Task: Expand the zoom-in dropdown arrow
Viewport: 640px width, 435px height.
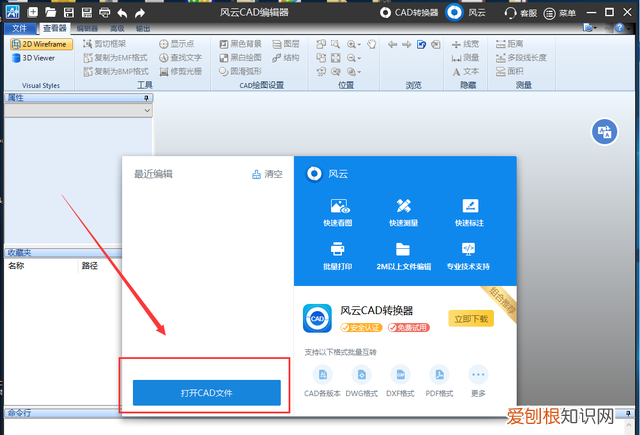Action: click(x=359, y=44)
